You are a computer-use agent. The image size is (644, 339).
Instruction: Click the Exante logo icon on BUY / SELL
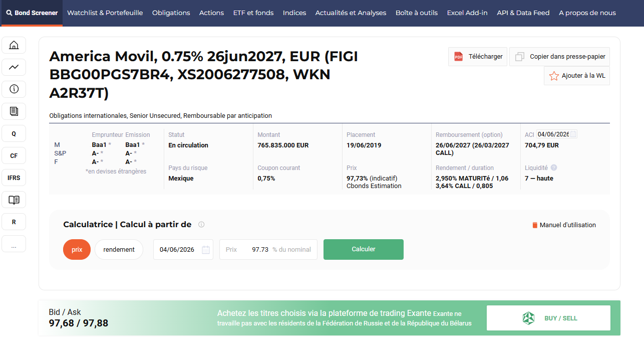[528, 318]
